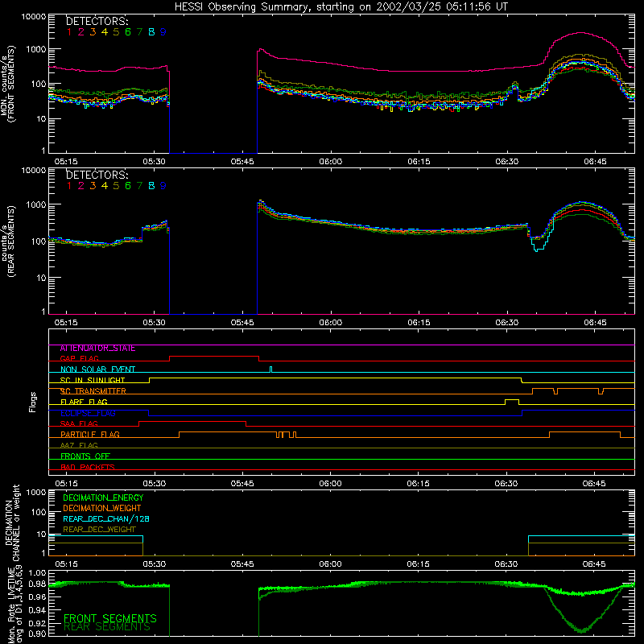Click the SC_TRANSMITTER flag label
The width and height of the screenshot is (644, 644).
tap(93, 391)
